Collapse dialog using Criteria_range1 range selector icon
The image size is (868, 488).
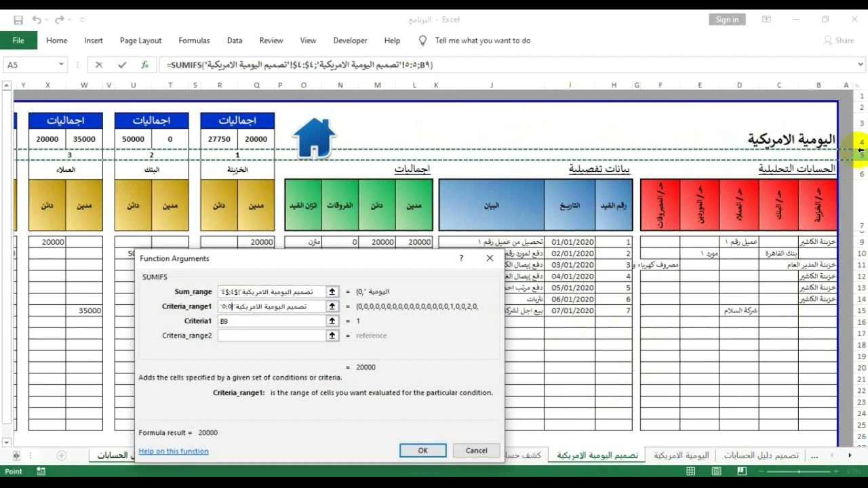(x=332, y=306)
